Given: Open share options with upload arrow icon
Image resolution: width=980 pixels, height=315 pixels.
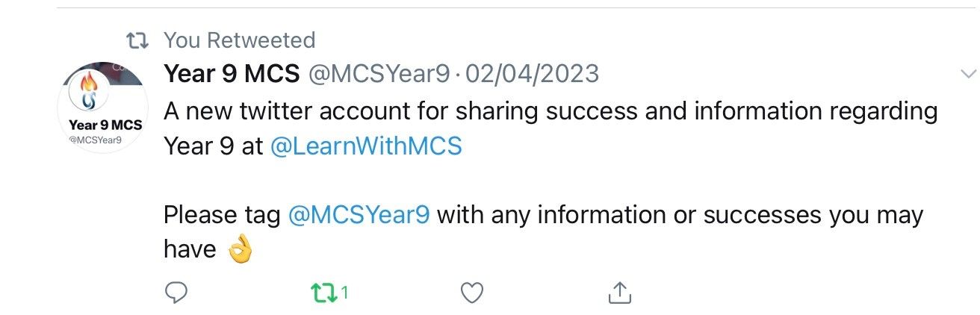Looking at the screenshot, I should (618, 293).
